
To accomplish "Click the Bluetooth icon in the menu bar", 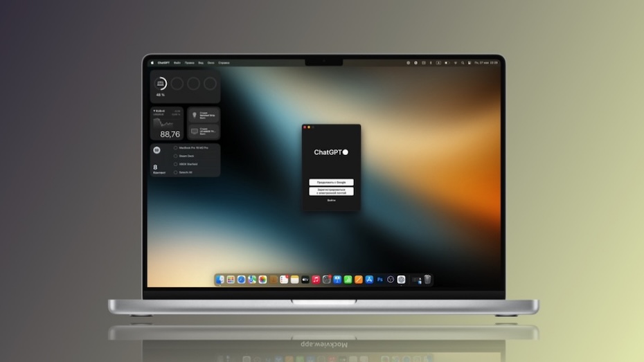I will coord(431,63).
